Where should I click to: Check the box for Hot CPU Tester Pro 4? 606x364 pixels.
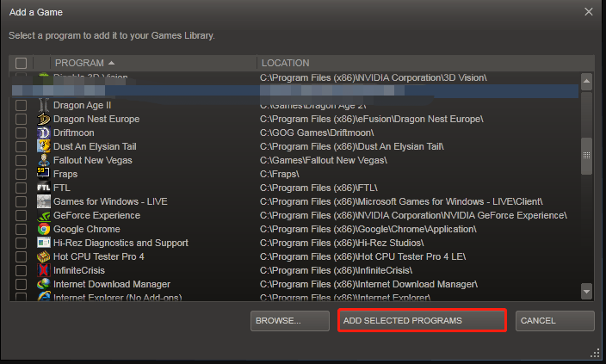coord(21,256)
